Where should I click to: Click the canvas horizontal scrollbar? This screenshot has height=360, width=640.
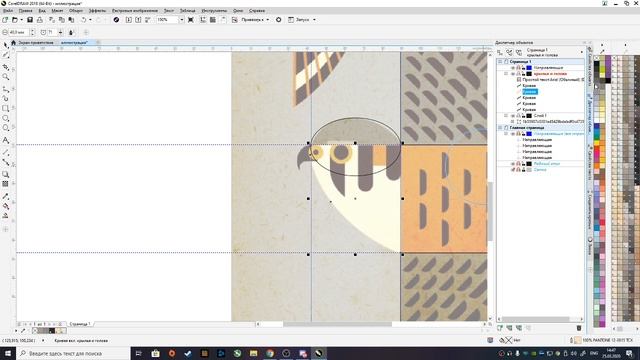(x=337, y=324)
